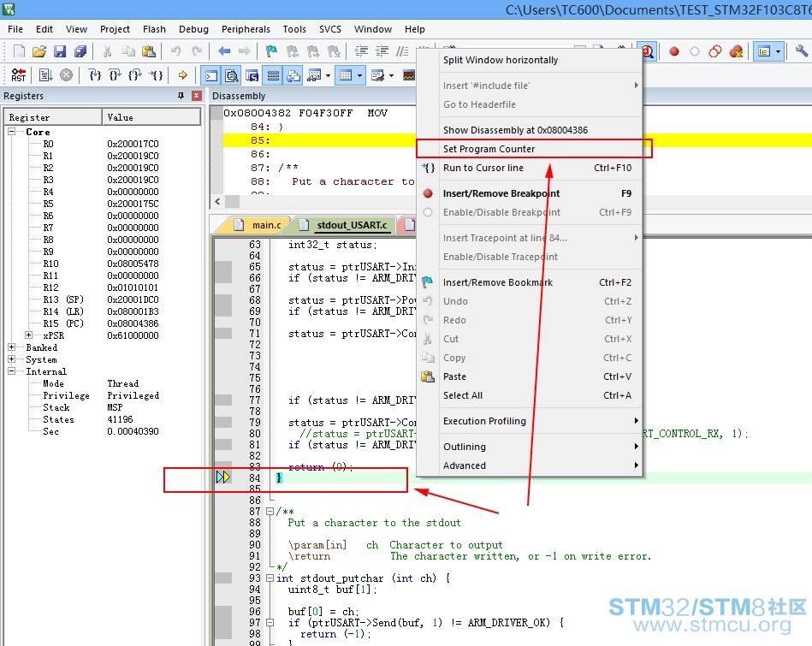The height and width of the screenshot is (646, 812).
Task: Collapse the comment block at line 87
Action: (270, 512)
